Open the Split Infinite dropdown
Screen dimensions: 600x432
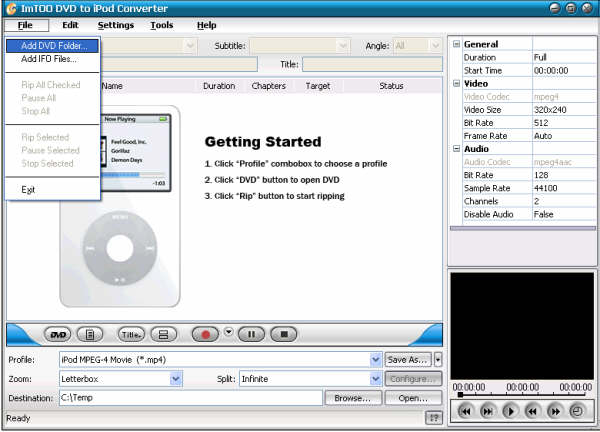click(x=376, y=379)
